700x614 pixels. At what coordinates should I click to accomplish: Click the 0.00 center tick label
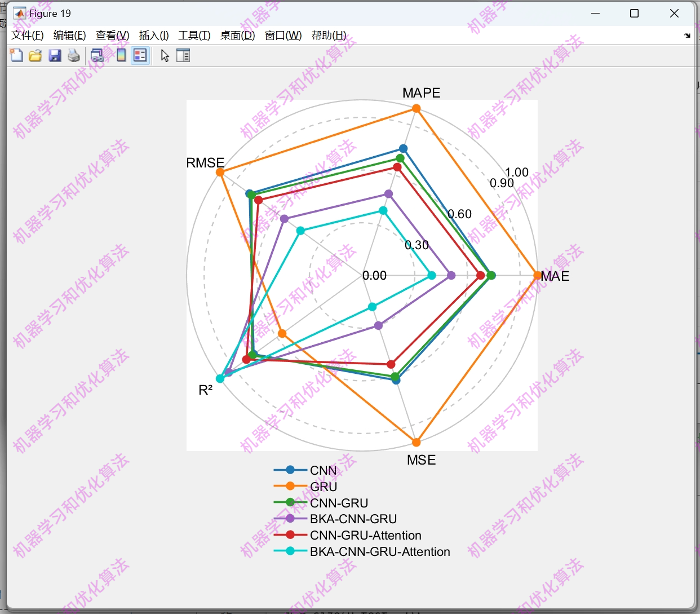(375, 276)
